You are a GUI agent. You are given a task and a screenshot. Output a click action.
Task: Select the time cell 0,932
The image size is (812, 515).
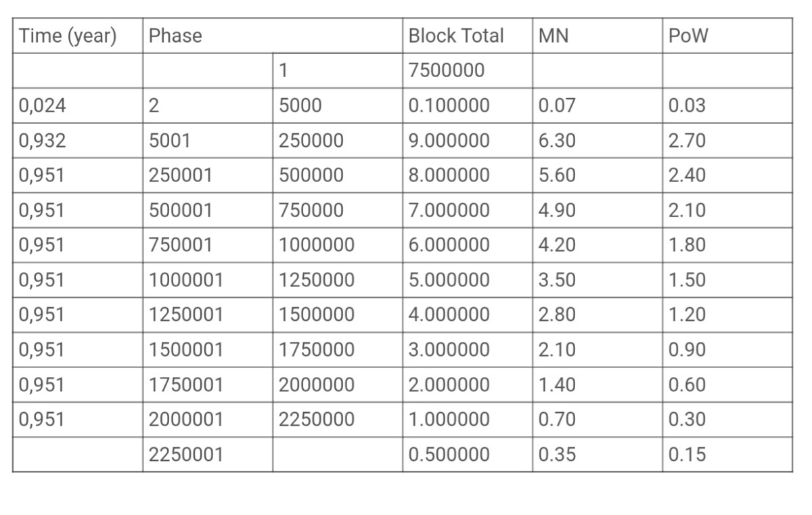click(78, 141)
